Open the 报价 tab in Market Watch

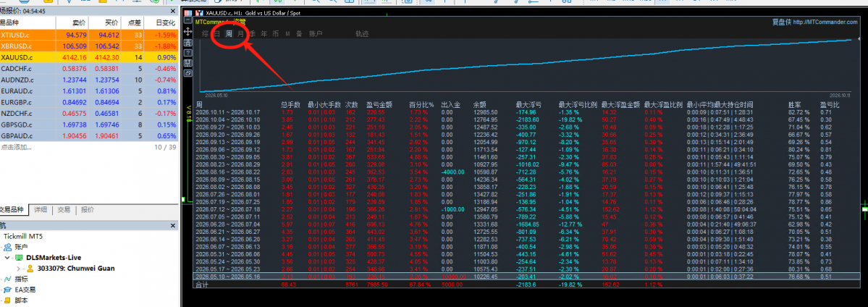pos(87,210)
